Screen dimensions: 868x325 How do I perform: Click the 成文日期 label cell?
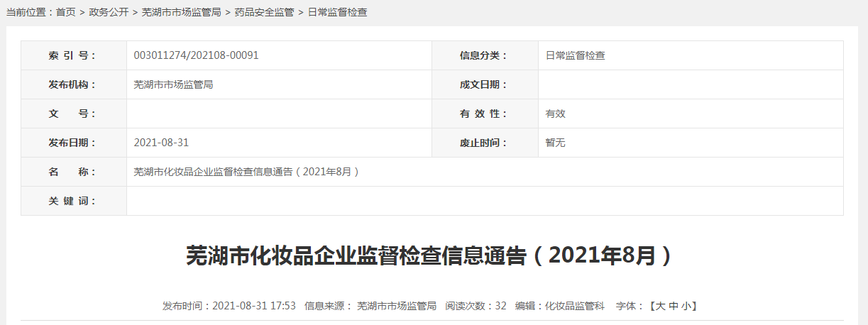[x=485, y=84]
